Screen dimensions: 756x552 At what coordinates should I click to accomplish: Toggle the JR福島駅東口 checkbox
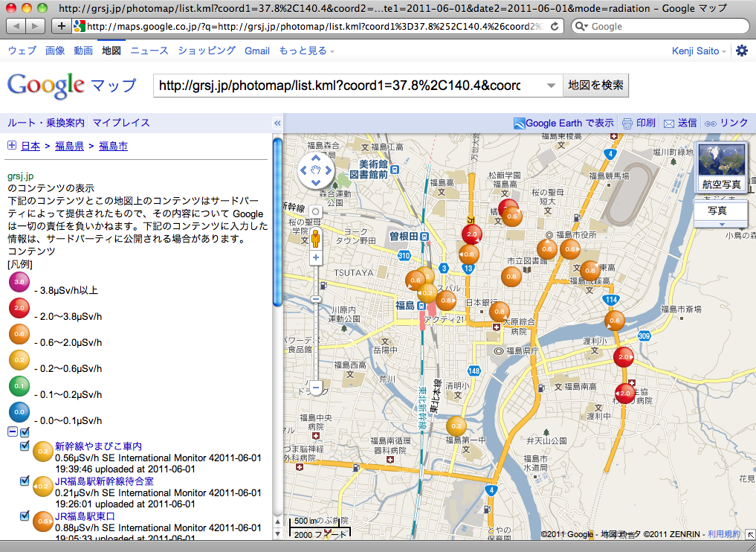[x=25, y=516]
